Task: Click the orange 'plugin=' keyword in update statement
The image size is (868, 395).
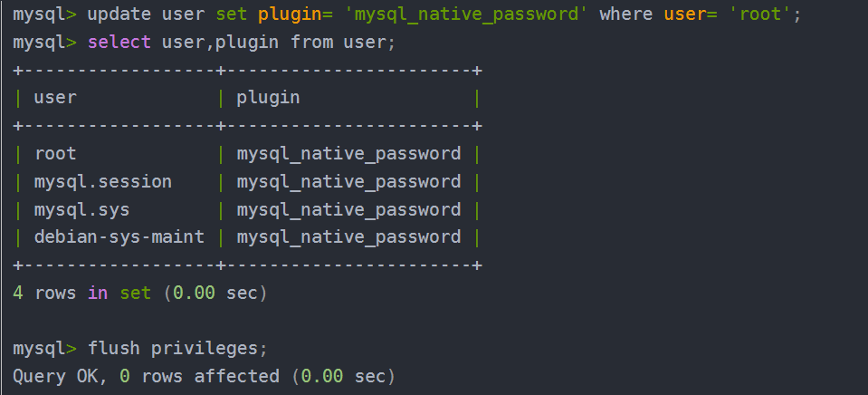Action: (294, 15)
